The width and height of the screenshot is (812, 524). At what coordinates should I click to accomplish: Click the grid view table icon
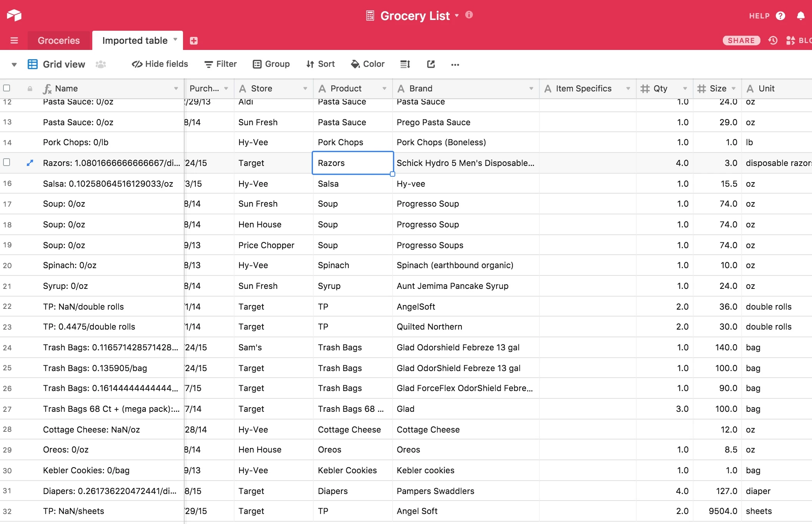pos(33,64)
